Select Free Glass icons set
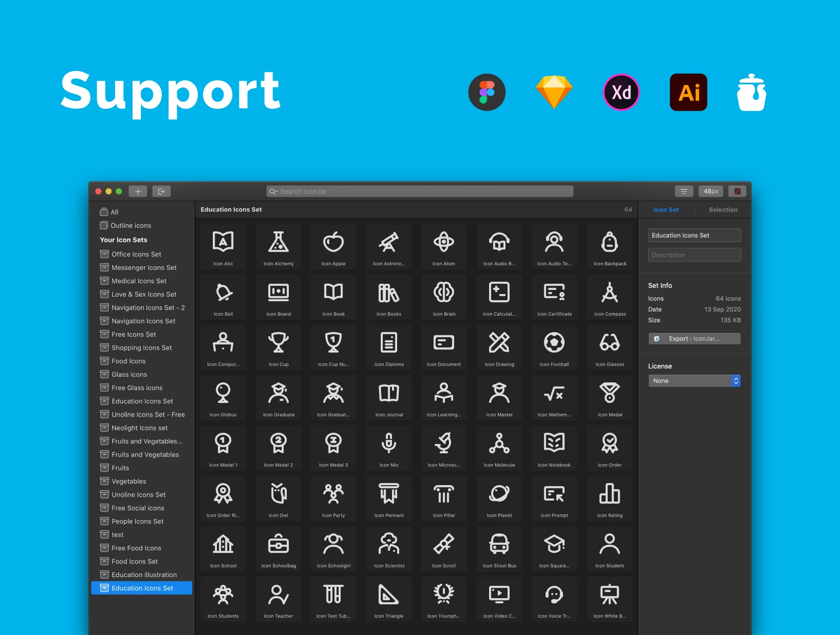Viewport: 840px width, 635px height. [142, 388]
